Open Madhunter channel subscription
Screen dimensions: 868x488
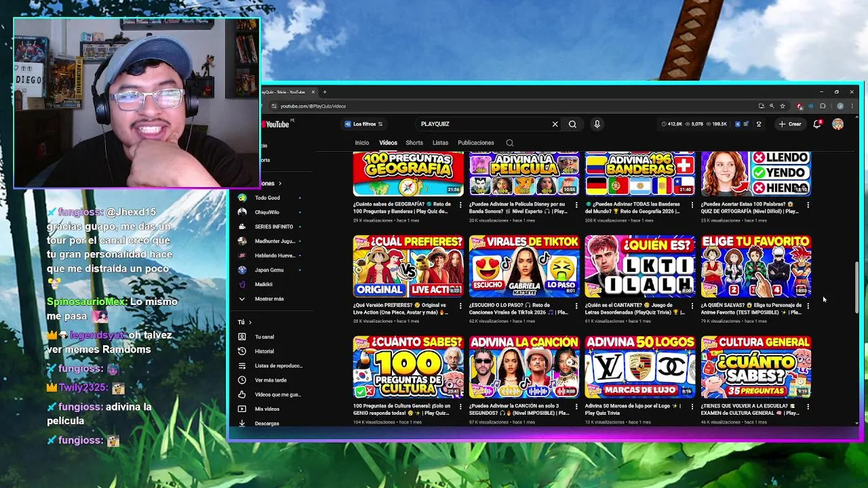(270, 241)
